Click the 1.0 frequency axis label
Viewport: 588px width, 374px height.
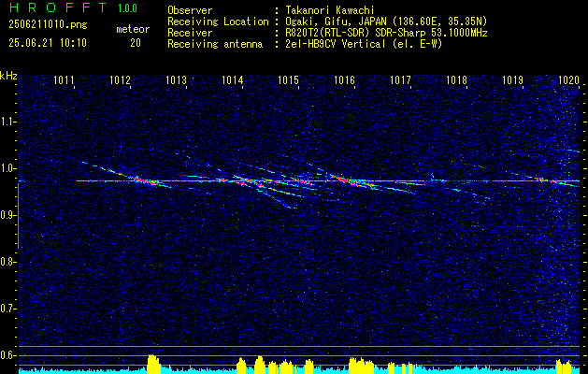[x=7, y=168]
